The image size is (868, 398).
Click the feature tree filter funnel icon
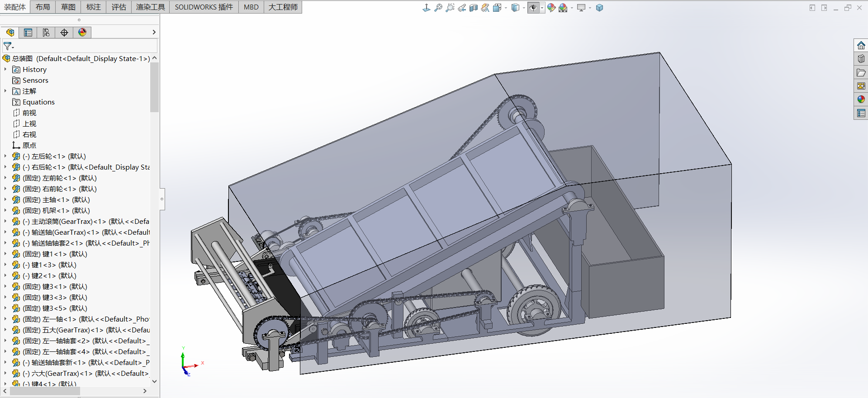pyautogui.click(x=8, y=46)
